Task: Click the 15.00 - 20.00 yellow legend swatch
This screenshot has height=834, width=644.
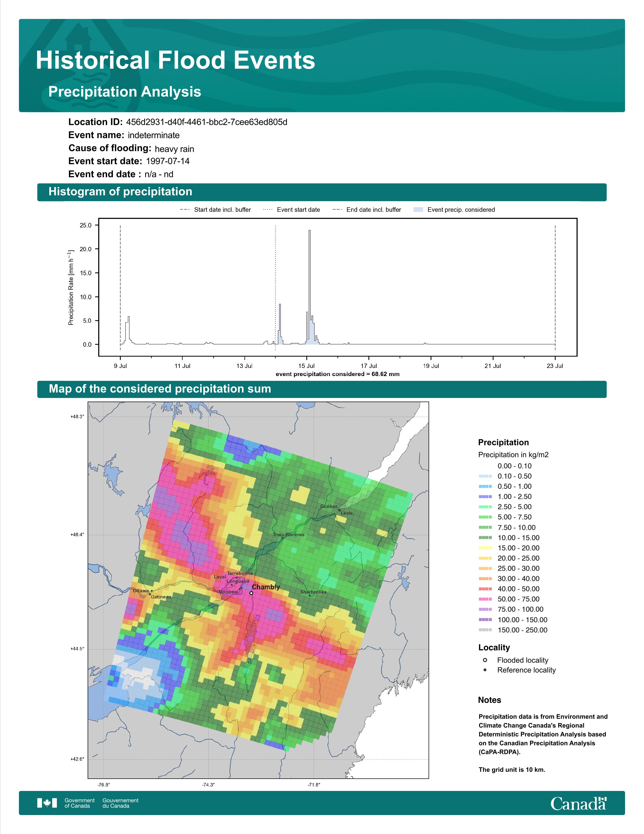Action: 485,548
